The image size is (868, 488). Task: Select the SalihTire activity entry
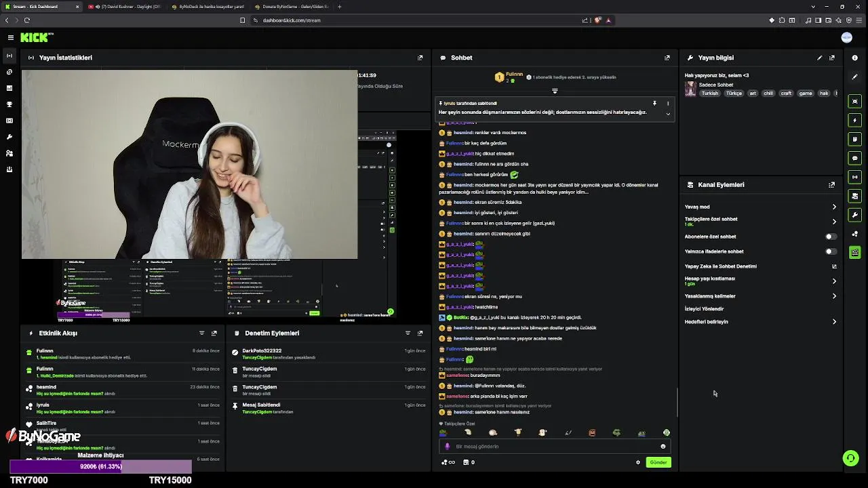[x=122, y=426]
